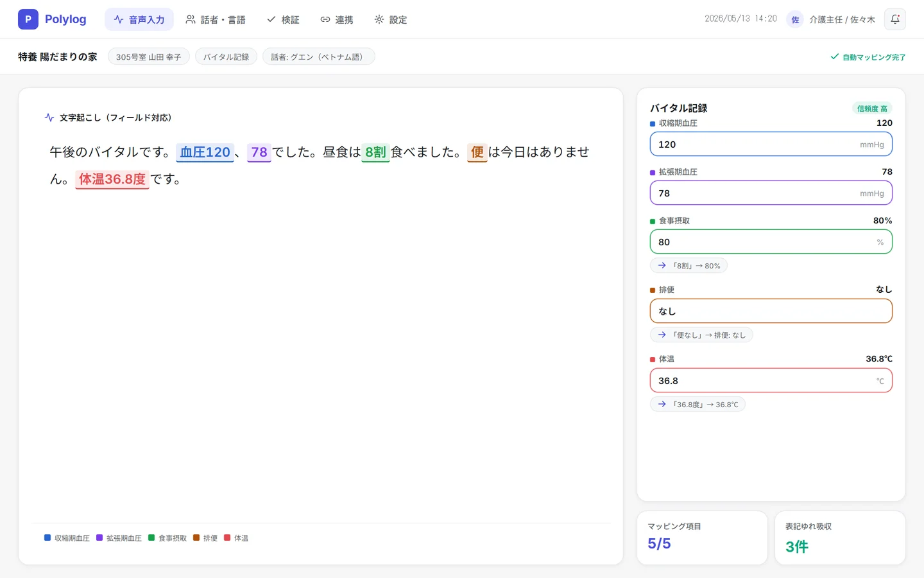Click the red dot beside 体温 field label
The image size is (924, 578).
[x=653, y=360]
